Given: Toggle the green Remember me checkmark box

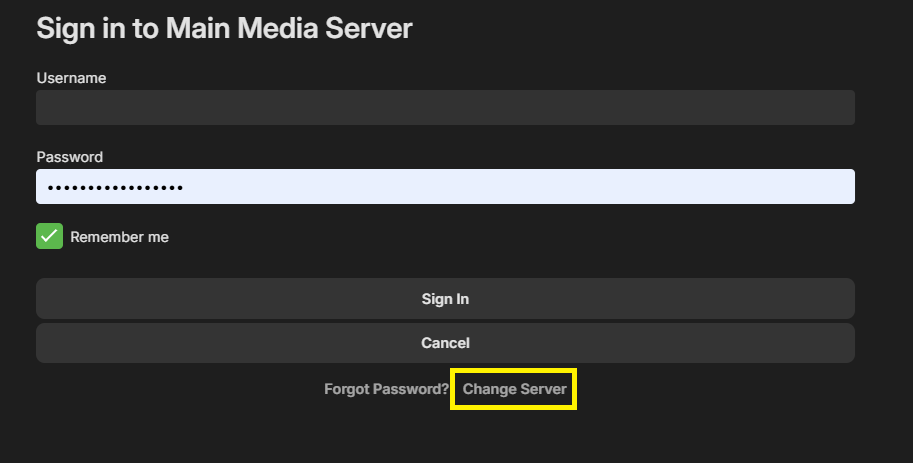Looking at the screenshot, I should point(50,237).
